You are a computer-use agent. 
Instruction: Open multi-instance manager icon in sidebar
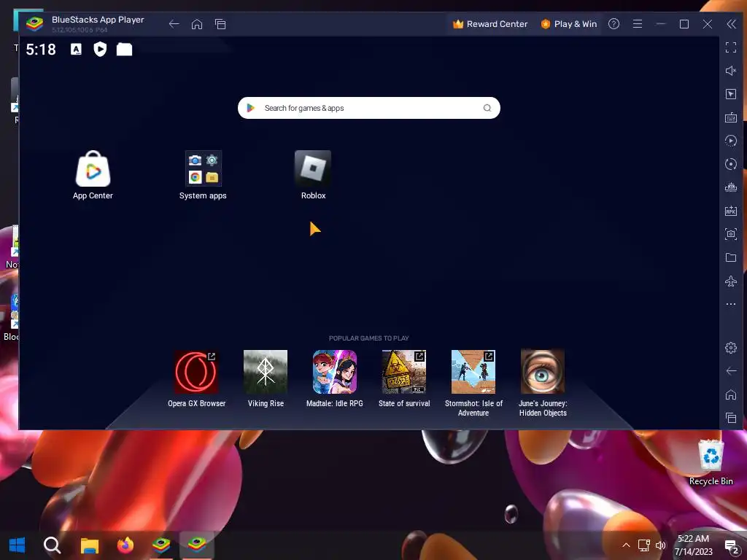tap(731, 187)
